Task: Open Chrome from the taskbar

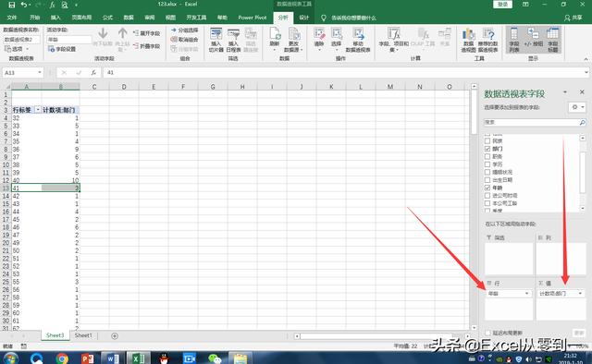Action: coord(62,358)
